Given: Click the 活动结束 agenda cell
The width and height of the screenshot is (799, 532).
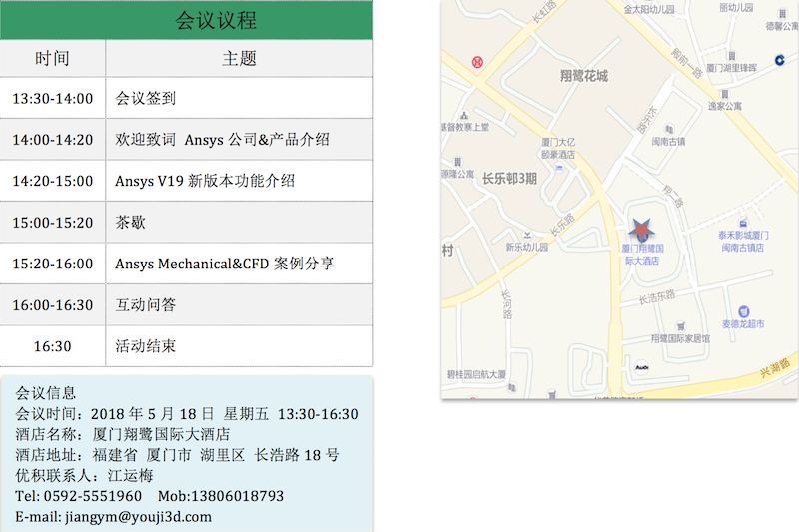Looking at the screenshot, I should coord(239,346).
